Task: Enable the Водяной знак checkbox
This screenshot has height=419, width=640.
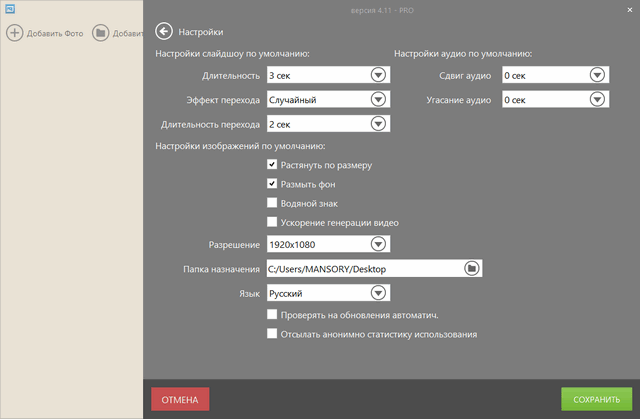Action: pyautogui.click(x=272, y=203)
